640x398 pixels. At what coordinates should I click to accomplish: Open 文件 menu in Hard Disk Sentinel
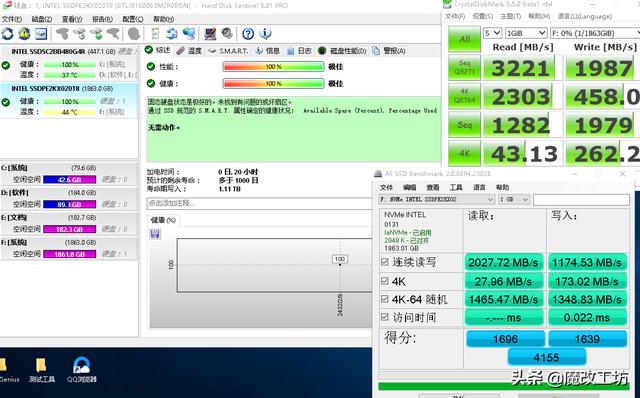[x=11, y=19]
